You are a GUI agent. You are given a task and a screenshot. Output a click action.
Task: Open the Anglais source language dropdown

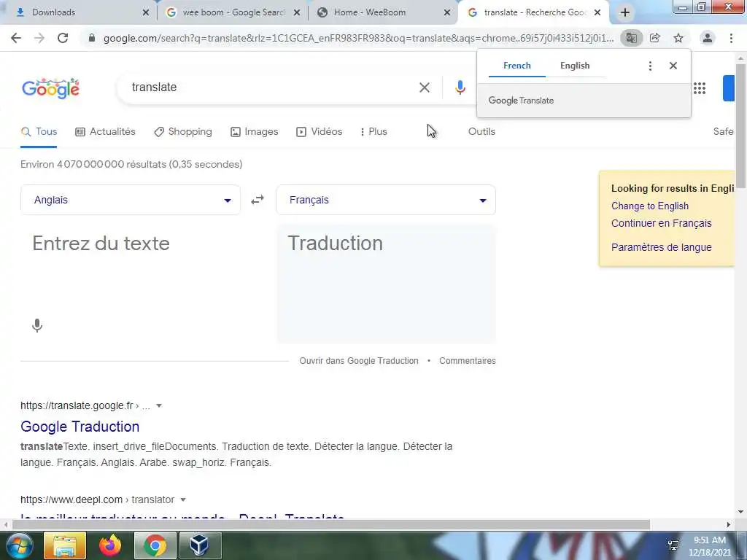[x=131, y=200]
